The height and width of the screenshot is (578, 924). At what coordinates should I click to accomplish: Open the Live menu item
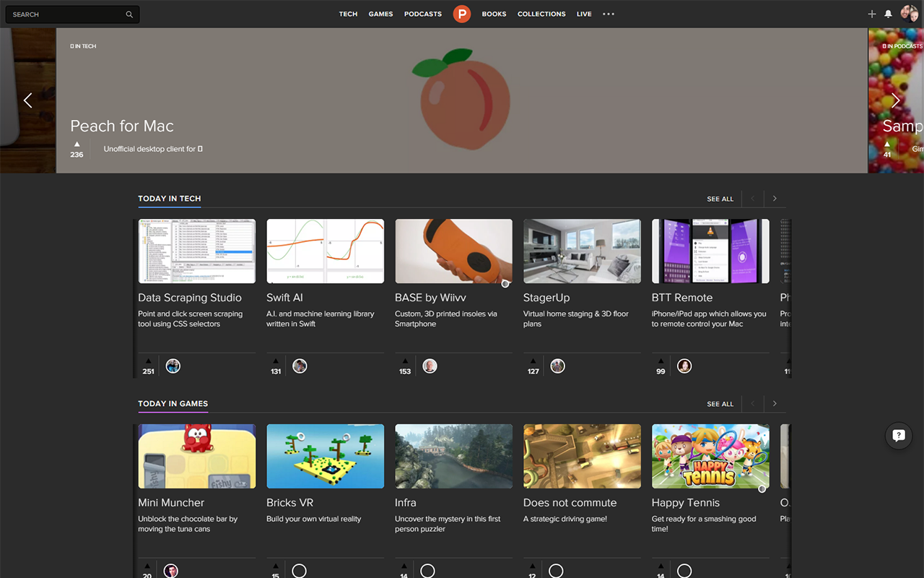[584, 14]
